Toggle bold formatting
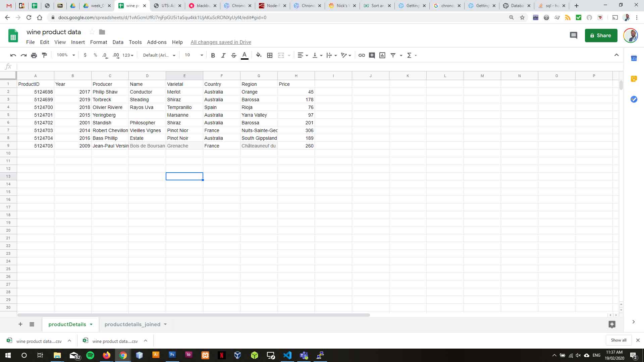644x362 pixels. (213, 55)
